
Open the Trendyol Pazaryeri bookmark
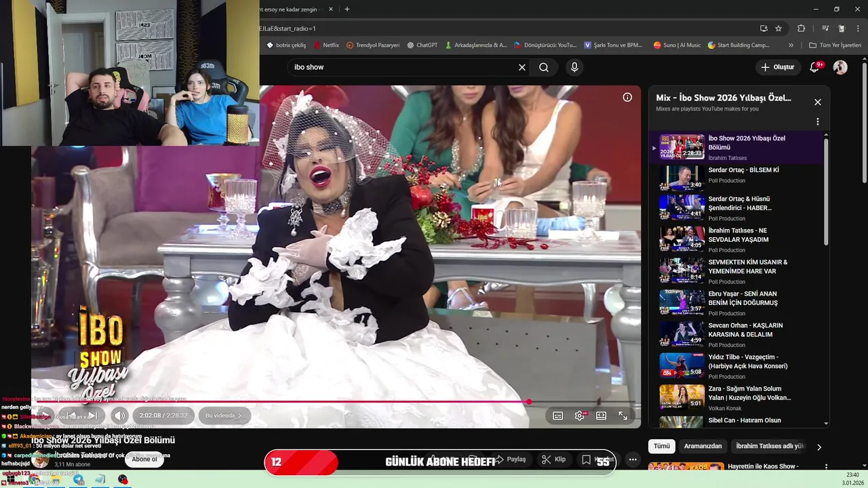373,45
